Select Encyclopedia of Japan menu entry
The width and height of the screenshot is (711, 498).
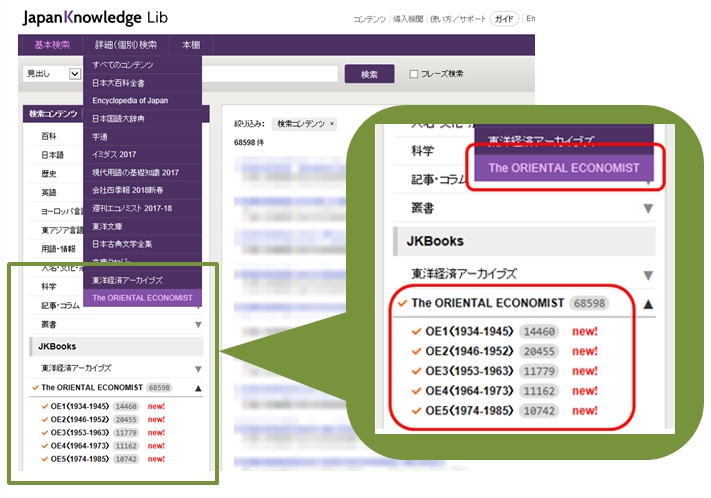142,101
